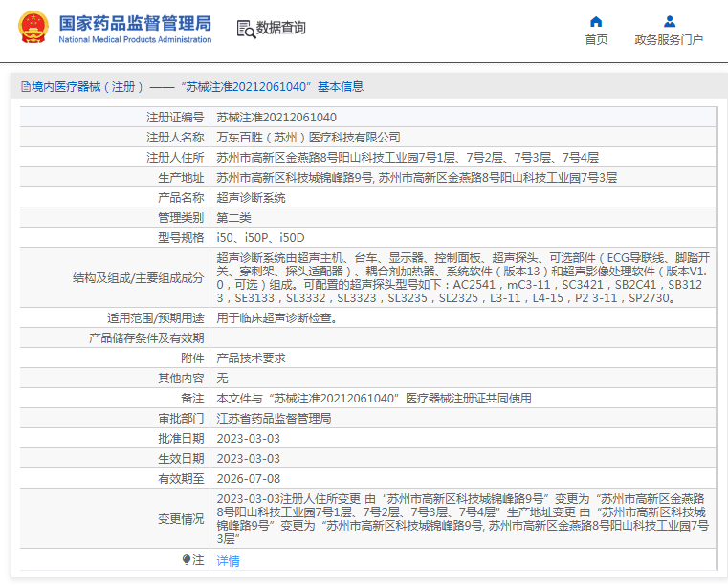Click the 首页 house icon
728x587 pixels.
596,21
